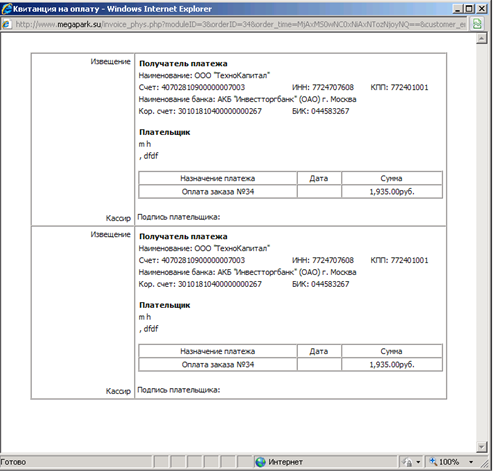Click 'Оплата заказа №34' cell in first receipt
This screenshot has height=471, width=494.
tap(218, 192)
